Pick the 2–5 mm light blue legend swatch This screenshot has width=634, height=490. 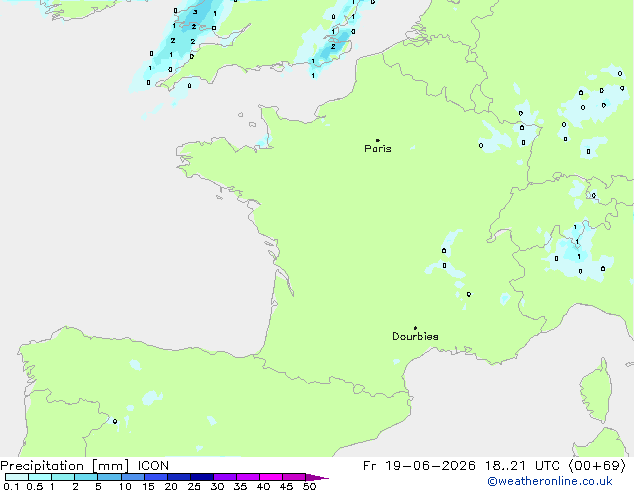86,477
